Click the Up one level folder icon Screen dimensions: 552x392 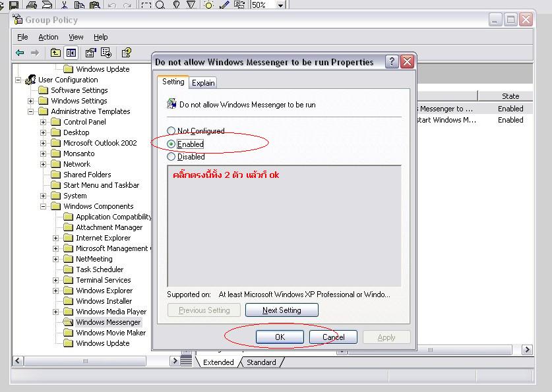click(x=55, y=53)
